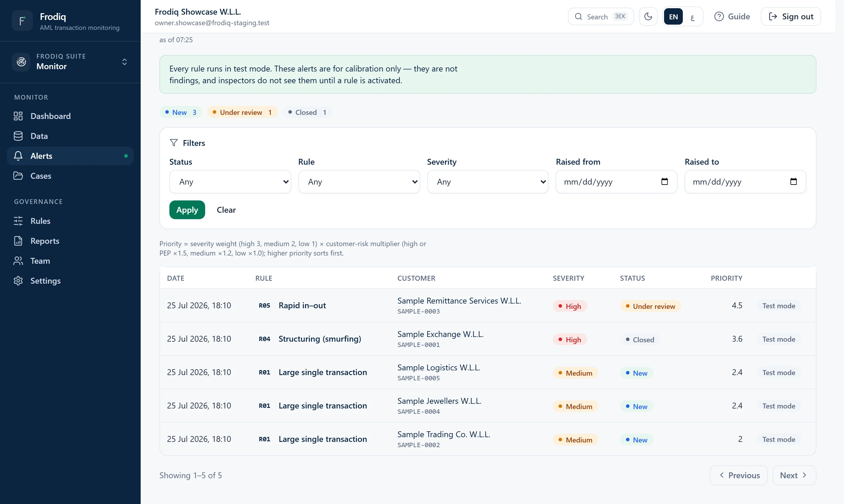Screen dimensions: 844x504
Task: Click the sign out arrow icon
Action: point(773,17)
